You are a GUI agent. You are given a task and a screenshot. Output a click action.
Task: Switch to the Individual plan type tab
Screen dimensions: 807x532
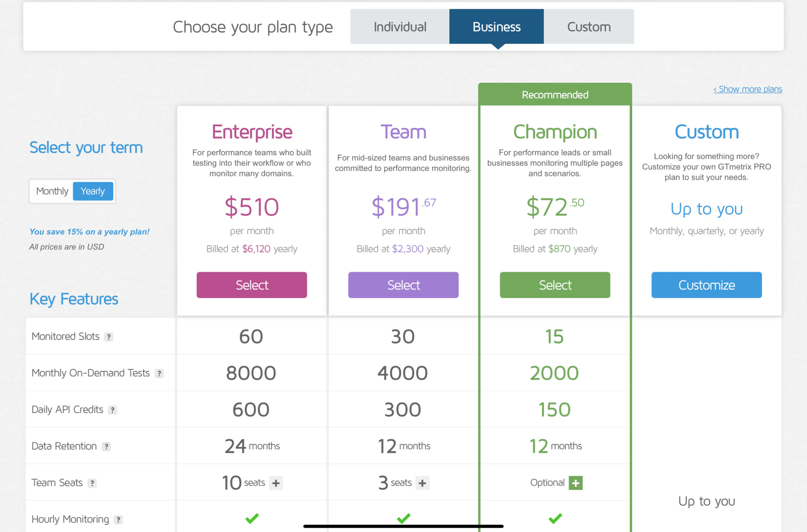[x=400, y=27]
